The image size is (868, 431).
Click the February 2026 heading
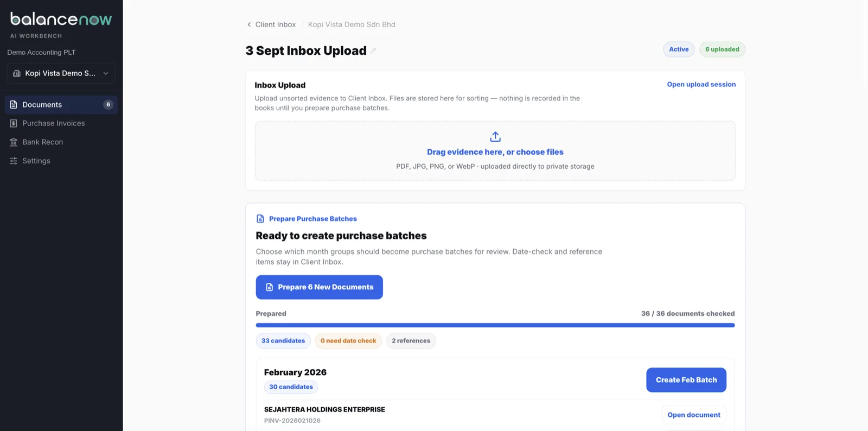pyautogui.click(x=295, y=372)
